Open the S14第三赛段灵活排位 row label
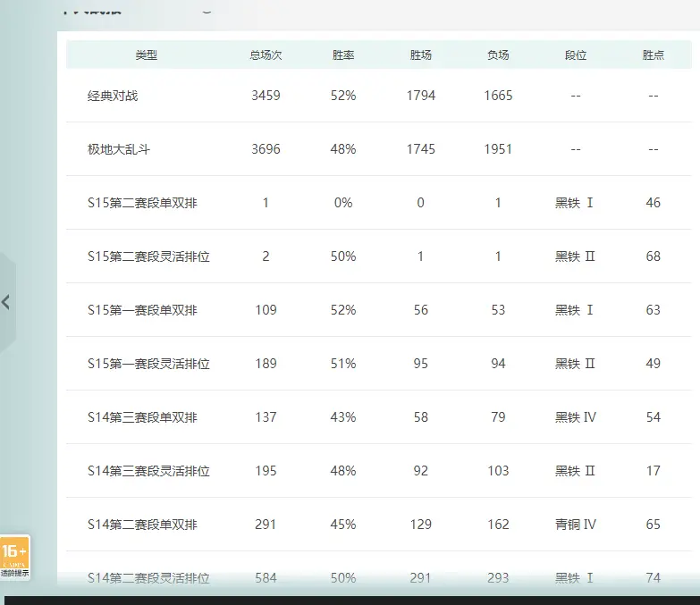The height and width of the screenshot is (605, 700). (x=148, y=471)
